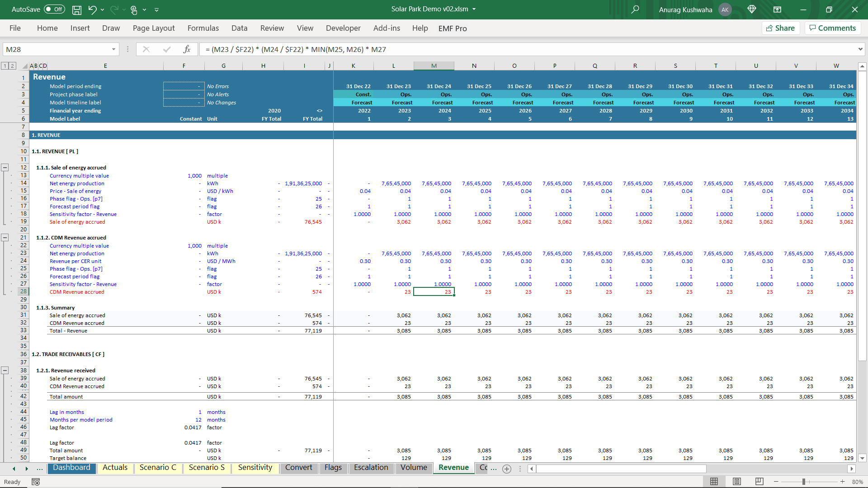The image size is (868, 488).
Task: Expand the formula bar chevron
Action: (860, 49)
